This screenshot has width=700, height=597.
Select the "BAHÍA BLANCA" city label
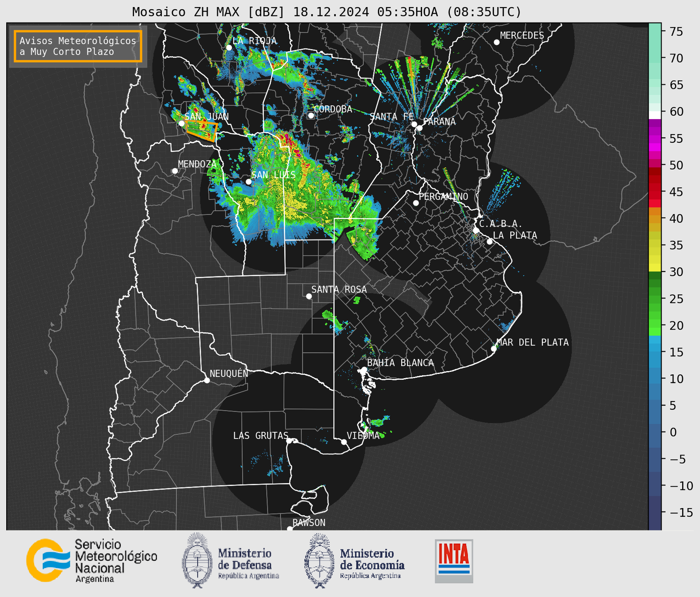pyautogui.click(x=400, y=363)
